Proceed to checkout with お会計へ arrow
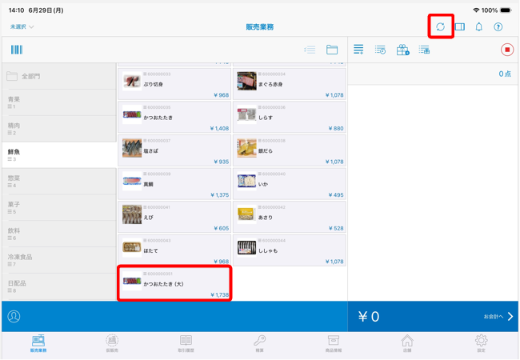This screenshot has width=520, height=360. coord(499,316)
